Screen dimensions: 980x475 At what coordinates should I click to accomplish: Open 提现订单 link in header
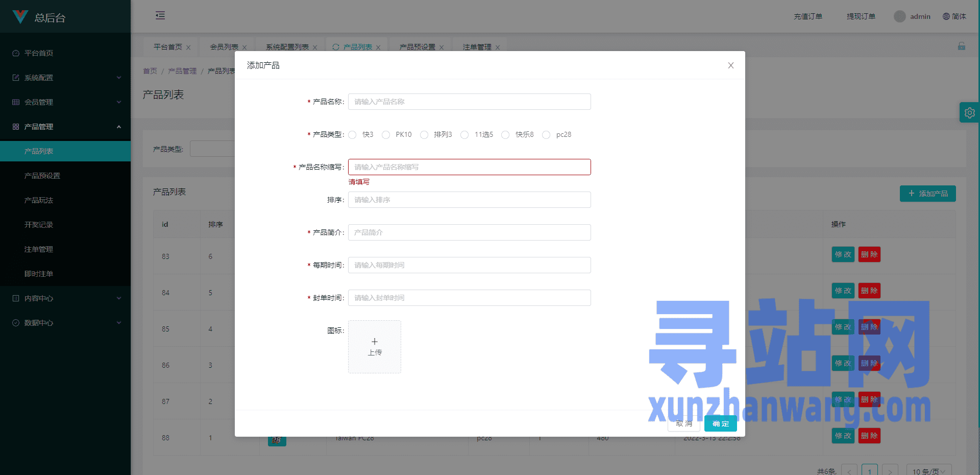(861, 16)
